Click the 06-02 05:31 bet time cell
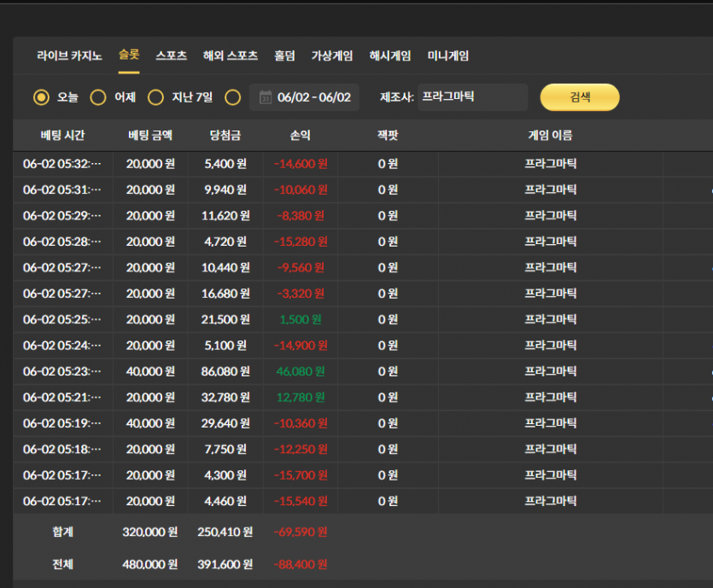The width and height of the screenshot is (713, 588). pos(62,190)
